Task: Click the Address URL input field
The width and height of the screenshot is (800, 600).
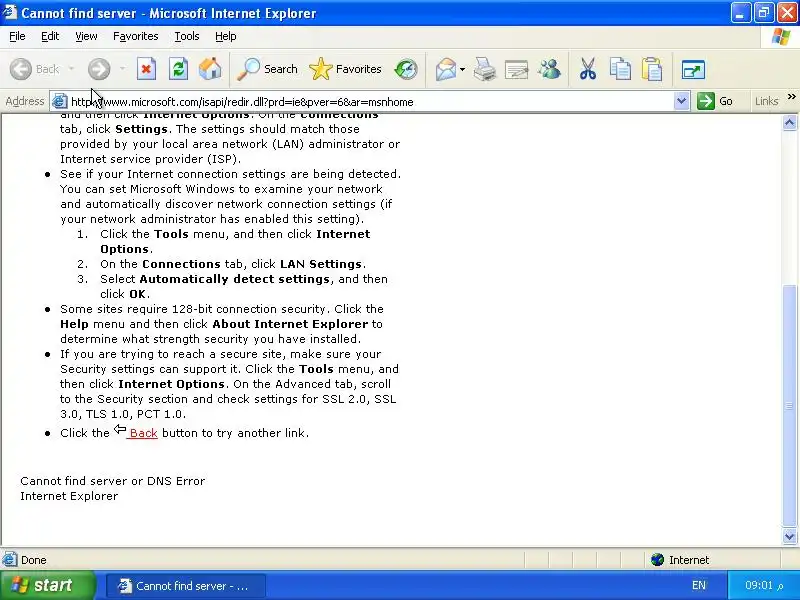Action: 370,102
